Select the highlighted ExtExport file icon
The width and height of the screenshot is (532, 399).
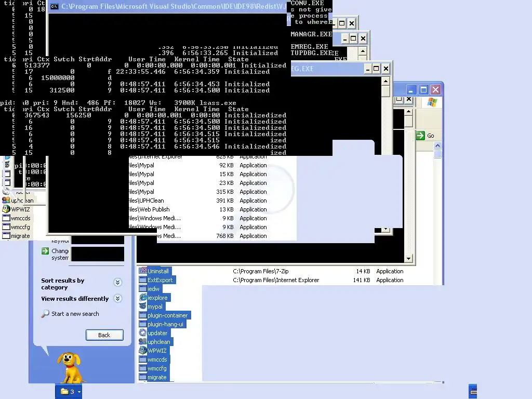pos(143,280)
